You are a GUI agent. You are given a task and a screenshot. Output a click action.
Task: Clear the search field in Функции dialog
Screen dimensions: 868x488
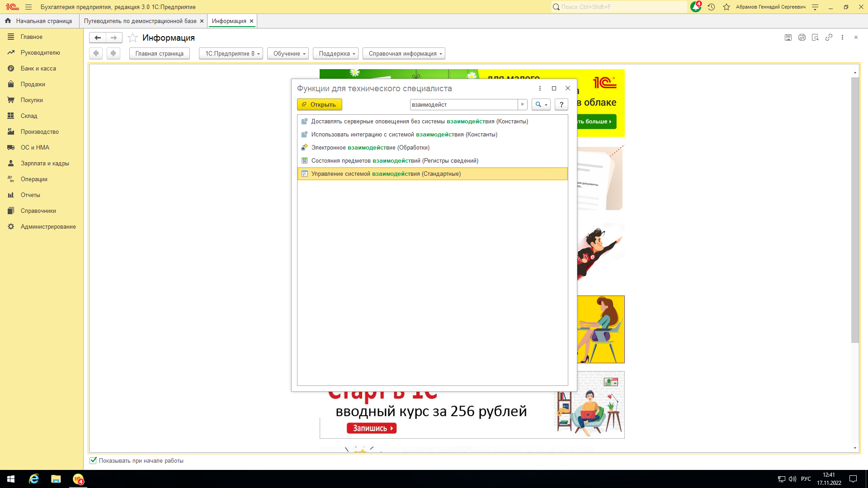pyautogui.click(x=522, y=104)
